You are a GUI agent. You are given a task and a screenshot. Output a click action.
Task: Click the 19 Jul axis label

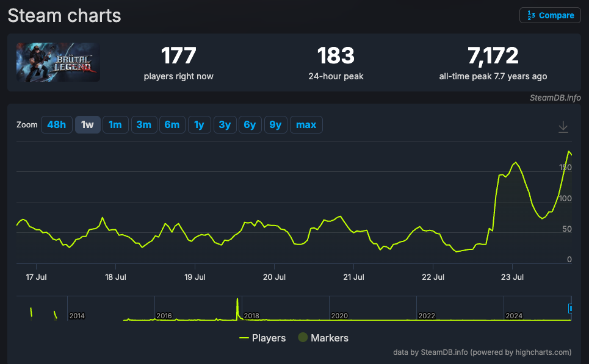tap(195, 277)
